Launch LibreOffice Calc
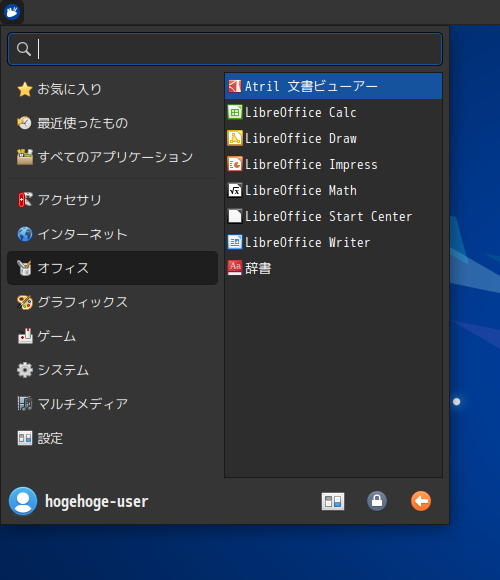The height and width of the screenshot is (580, 500). point(333,112)
